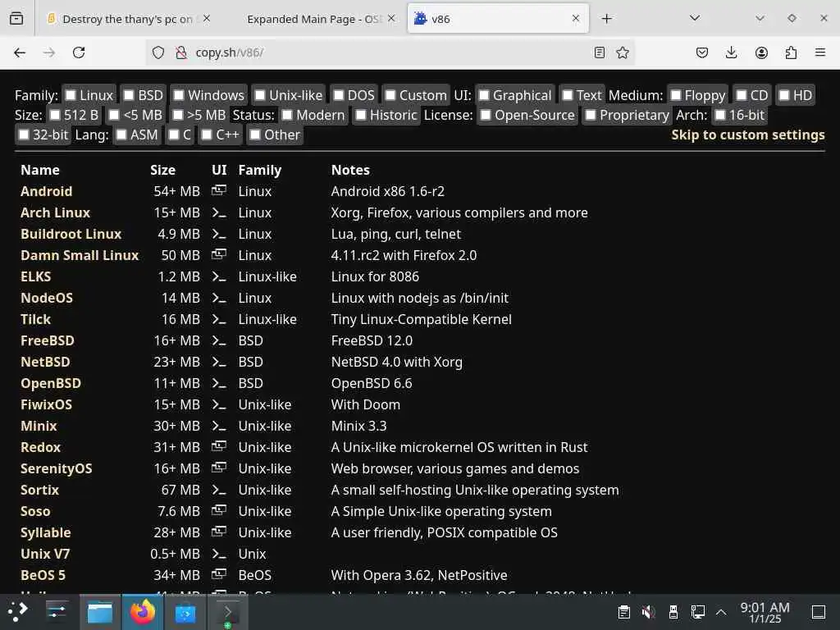Open the Arch Linux link
840x630 pixels.
pyautogui.click(x=55, y=212)
